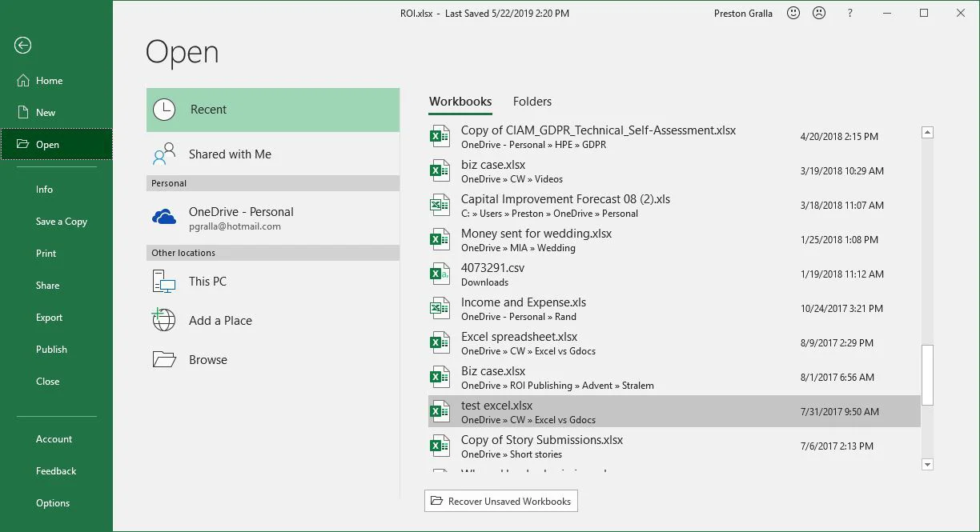Select Shared with Me location
This screenshot has height=532, width=980.
(x=273, y=154)
